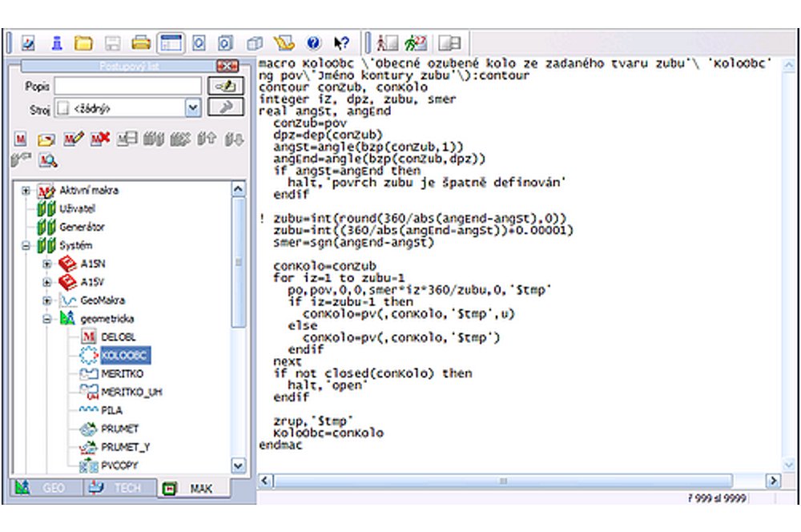This screenshot has height=532, width=801.
Task: Click the floppy disk save icon
Action: [x=112, y=43]
